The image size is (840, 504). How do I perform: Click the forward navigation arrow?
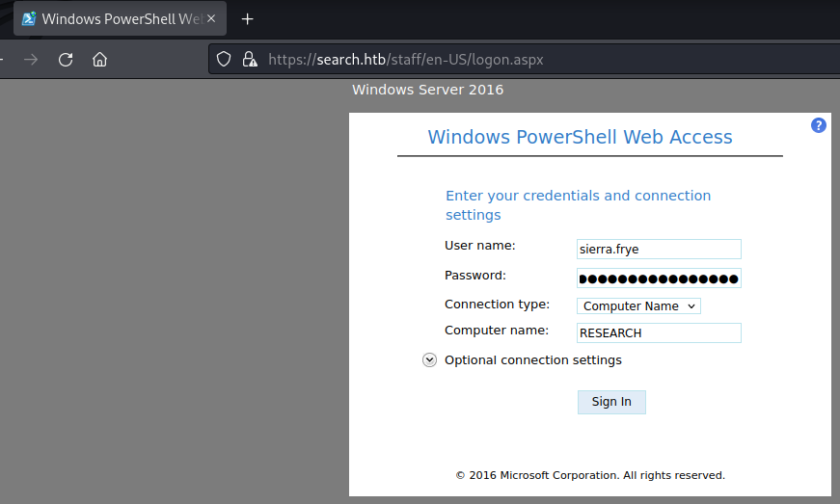31,60
